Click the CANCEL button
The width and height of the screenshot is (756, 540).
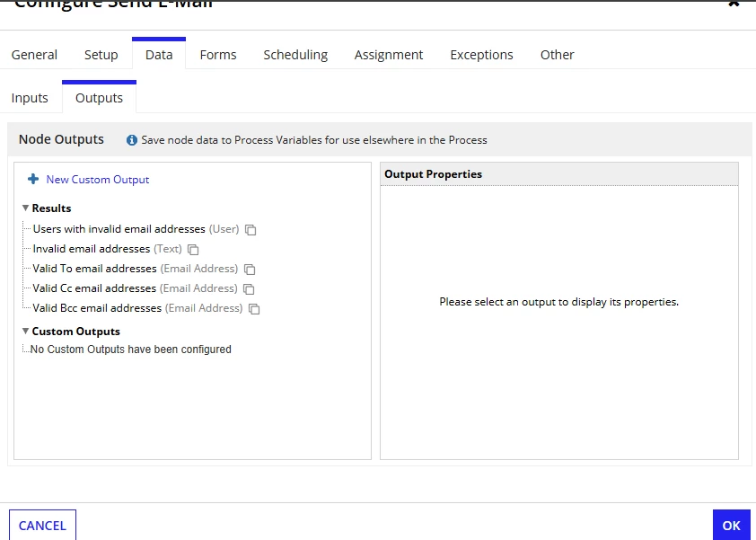pos(42,525)
